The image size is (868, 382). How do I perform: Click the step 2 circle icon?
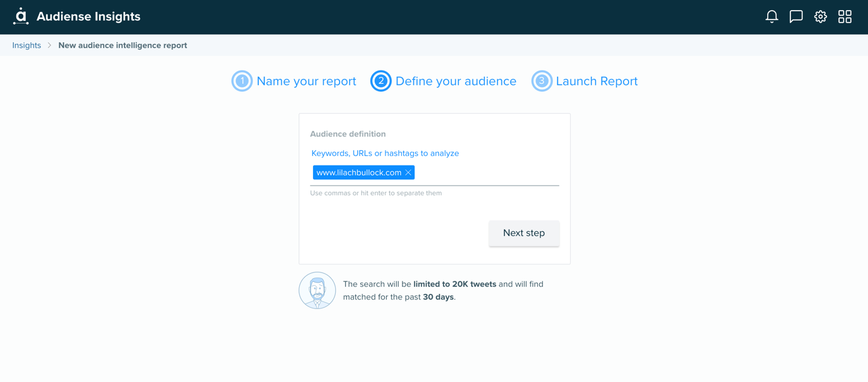380,81
